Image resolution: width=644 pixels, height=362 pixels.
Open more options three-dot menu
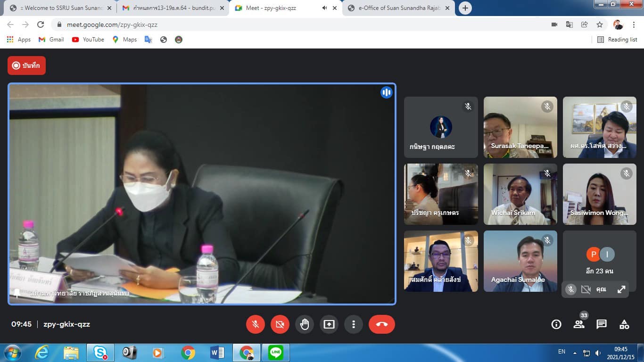(354, 324)
